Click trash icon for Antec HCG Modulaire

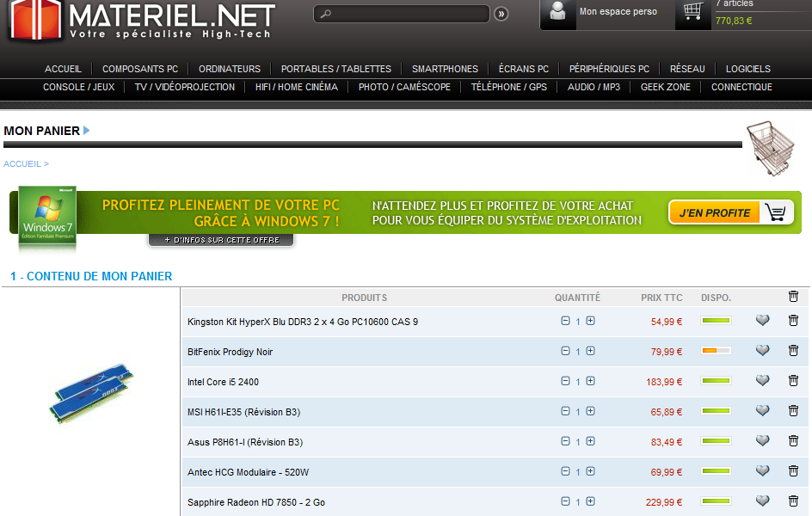793,471
